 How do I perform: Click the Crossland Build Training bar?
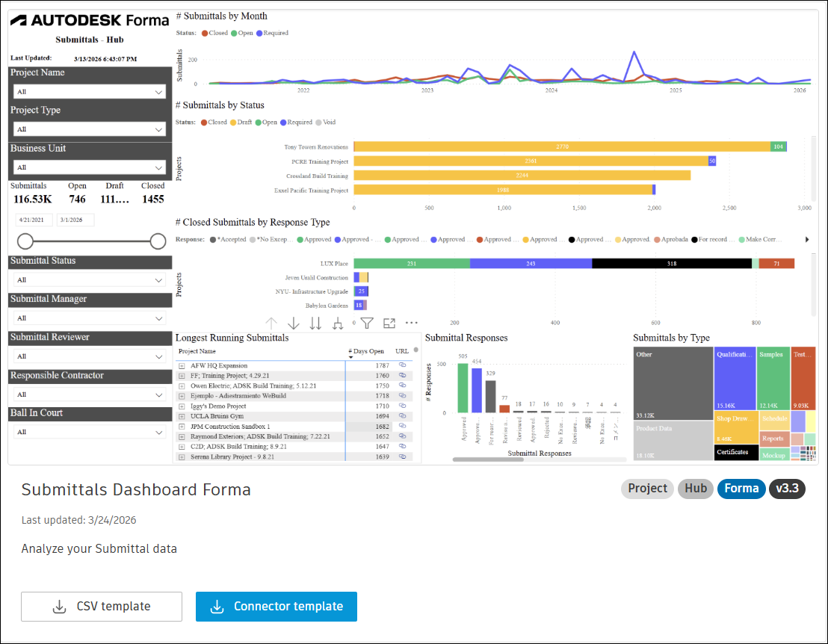click(522, 176)
